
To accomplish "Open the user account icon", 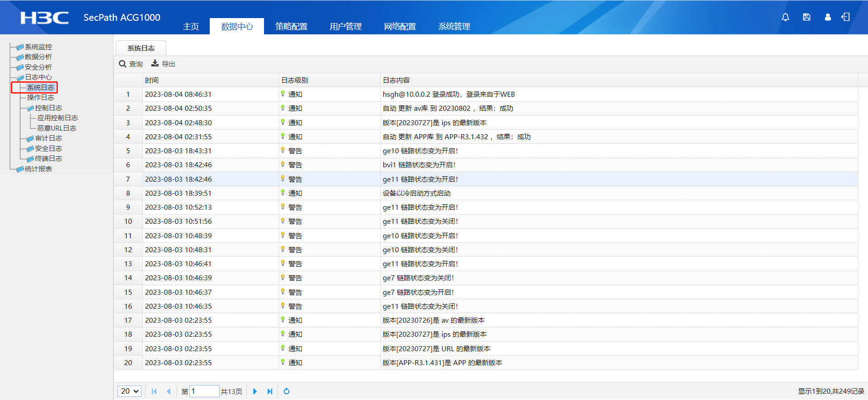I will [827, 17].
